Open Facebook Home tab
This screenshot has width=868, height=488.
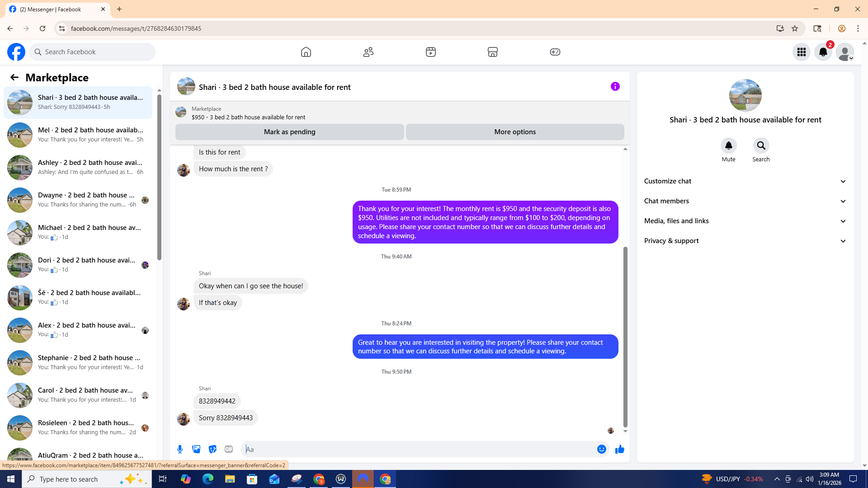click(306, 52)
